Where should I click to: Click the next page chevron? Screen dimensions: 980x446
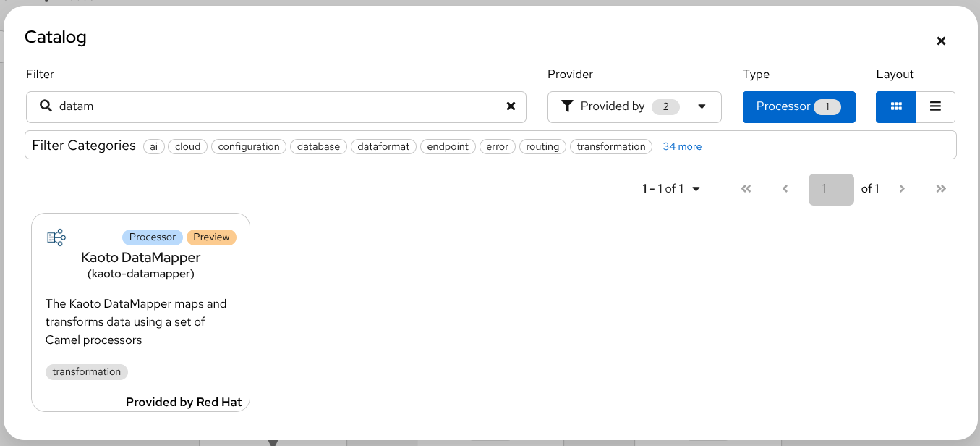tap(902, 188)
